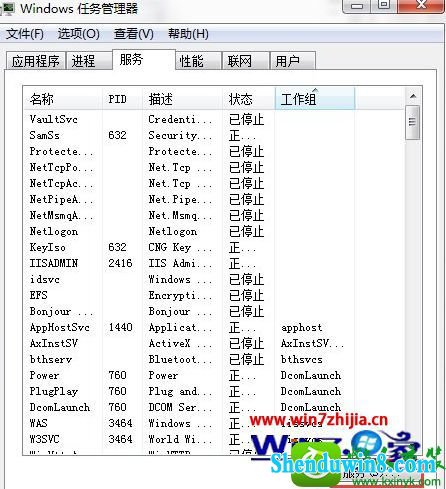Click PID 1440 cell
The width and height of the screenshot is (446, 489).
click(120, 327)
